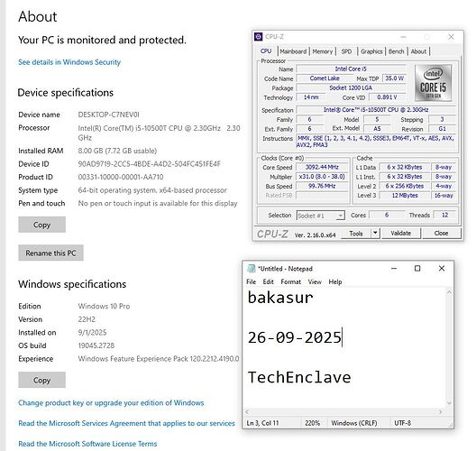476x451 pixels.
Task: Click the Tools button in CPU-Z
Action: [x=356, y=234]
